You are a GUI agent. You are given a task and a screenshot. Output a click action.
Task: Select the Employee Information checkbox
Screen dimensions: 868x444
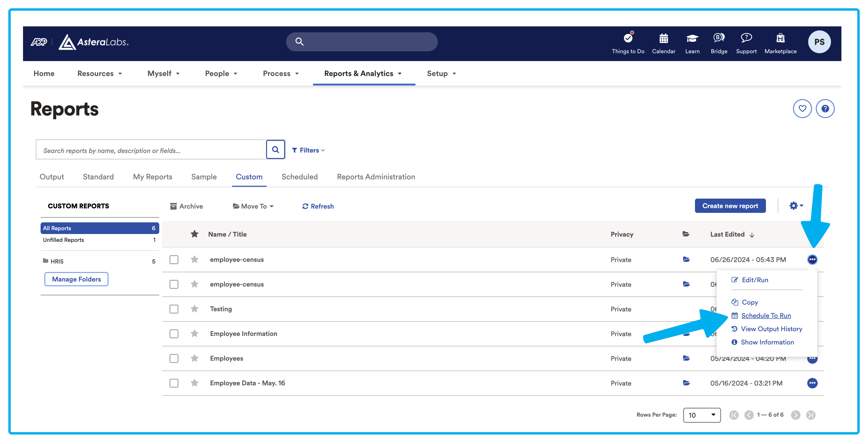point(174,334)
